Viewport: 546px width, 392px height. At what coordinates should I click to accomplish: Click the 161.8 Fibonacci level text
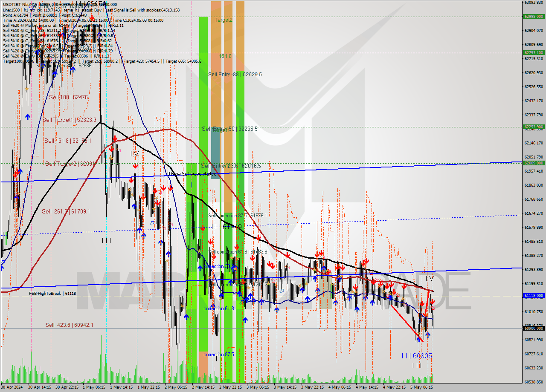(225, 56)
